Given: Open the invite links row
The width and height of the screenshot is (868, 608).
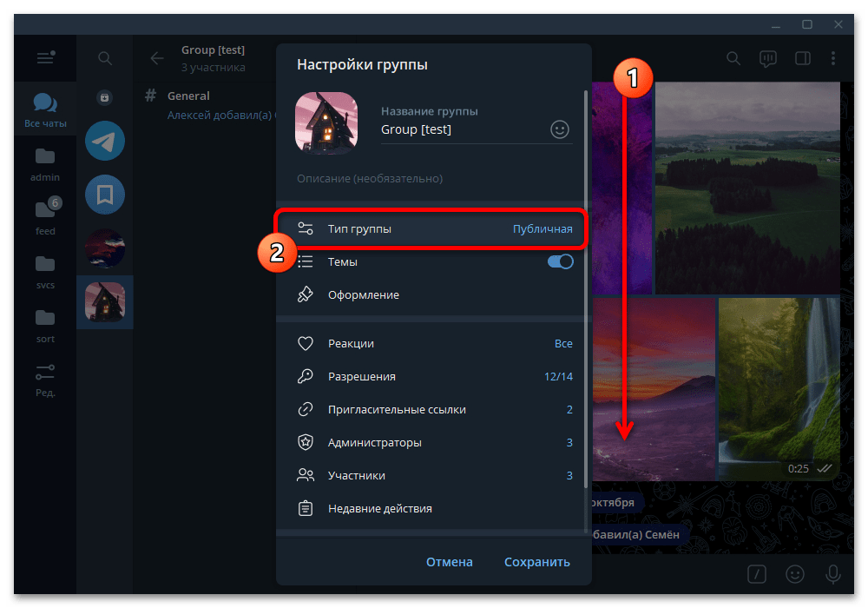Looking at the screenshot, I should click(x=431, y=410).
